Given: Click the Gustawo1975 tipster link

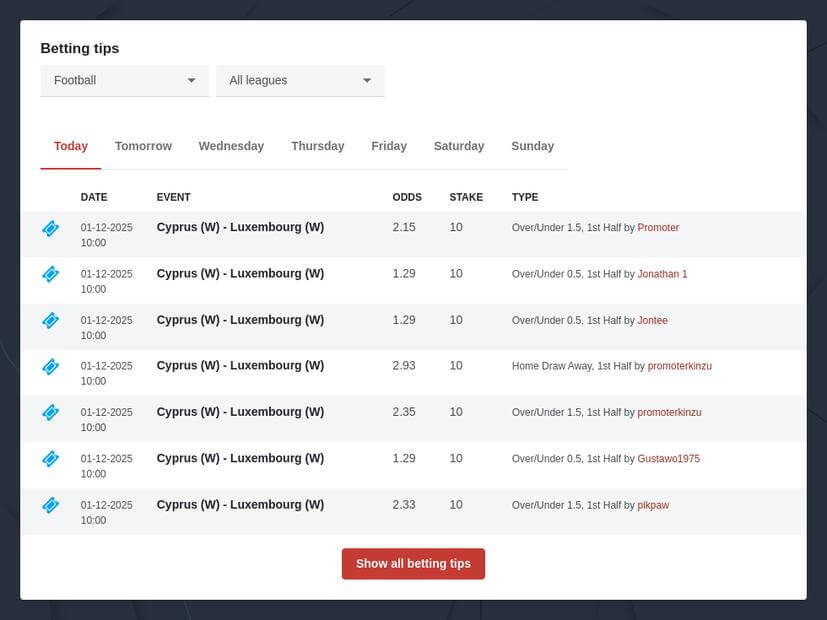Looking at the screenshot, I should tap(669, 459).
